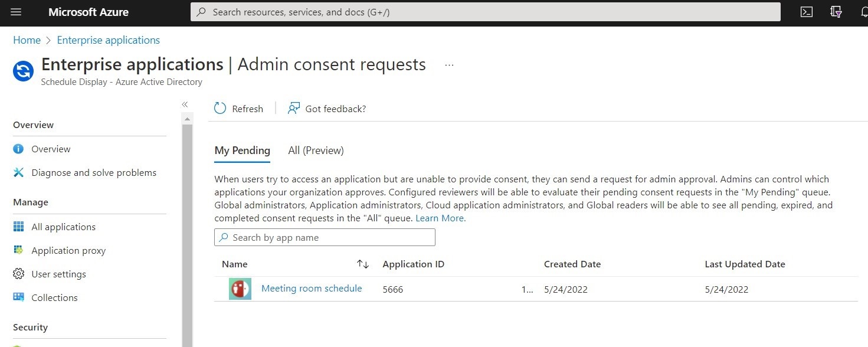Sort by Name column arrows
This screenshot has height=347, width=868.
pos(363,264)
